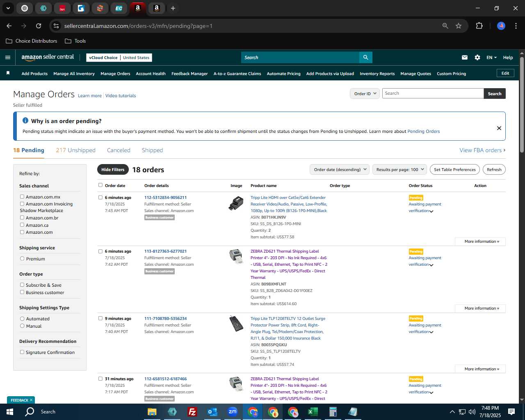This screenshot has height=420, width=525.
Task: Open Excel from the taskbar
Action: click(313, 412)
